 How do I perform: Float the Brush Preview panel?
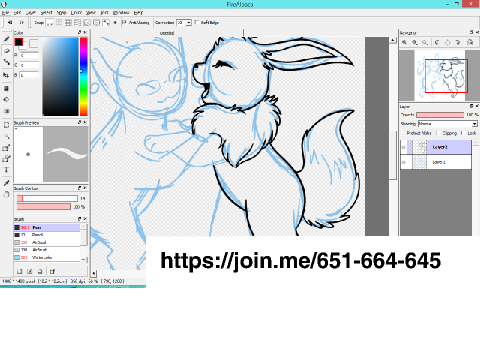tap(79, 122)
